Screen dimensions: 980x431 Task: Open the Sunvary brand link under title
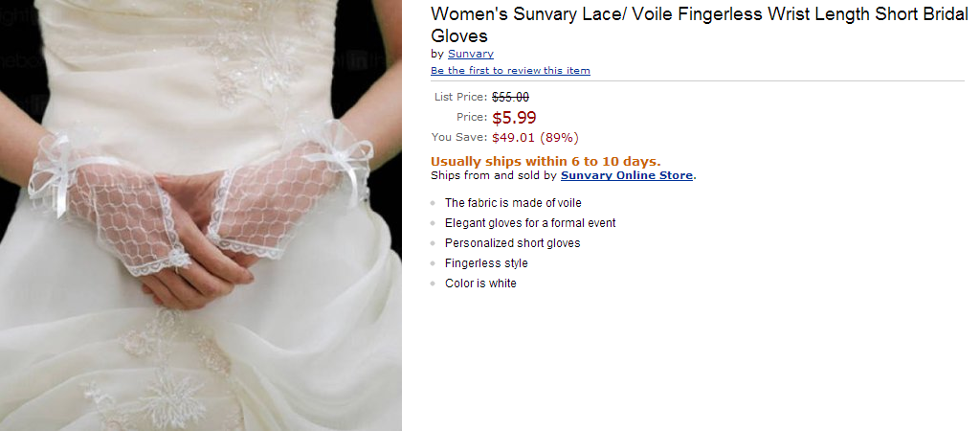click(470, 54)
